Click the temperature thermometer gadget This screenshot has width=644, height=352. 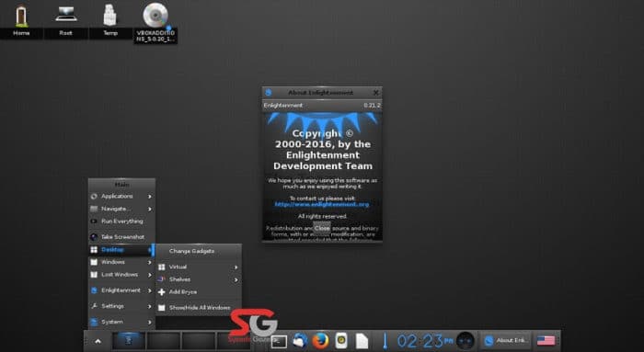pos(385,341)
